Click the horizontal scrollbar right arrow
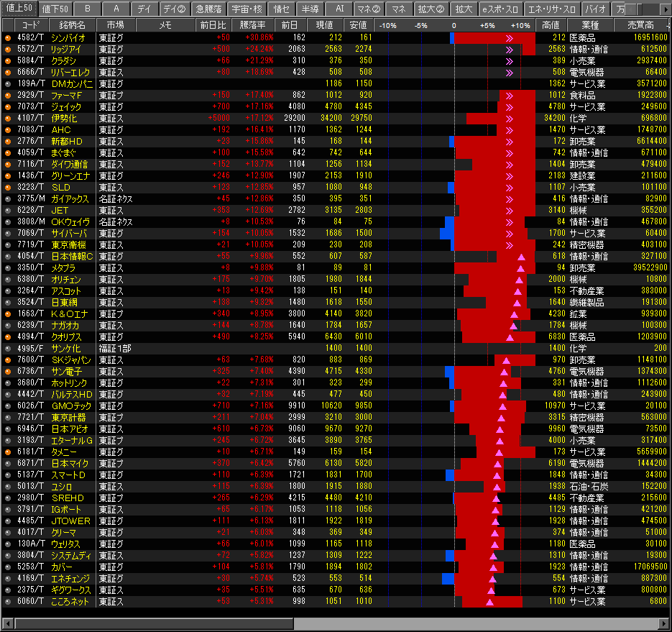The image size is (672, 632). click(x=665, y=624)
